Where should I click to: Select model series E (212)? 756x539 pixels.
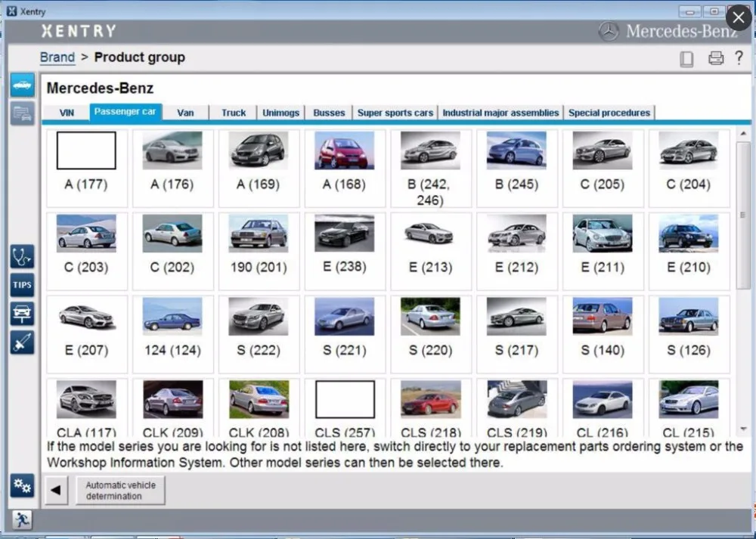click(x=517, y=251)
